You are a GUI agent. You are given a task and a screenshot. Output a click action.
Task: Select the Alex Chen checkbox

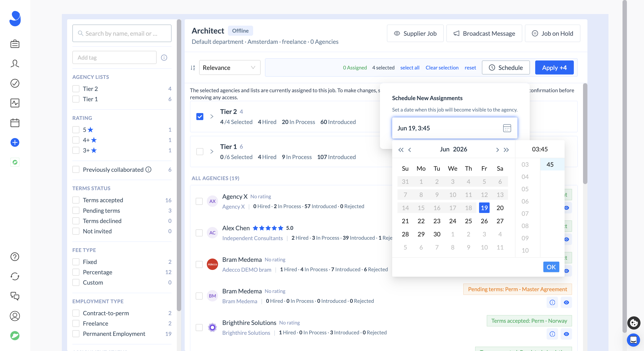click(x=199, y=233)
